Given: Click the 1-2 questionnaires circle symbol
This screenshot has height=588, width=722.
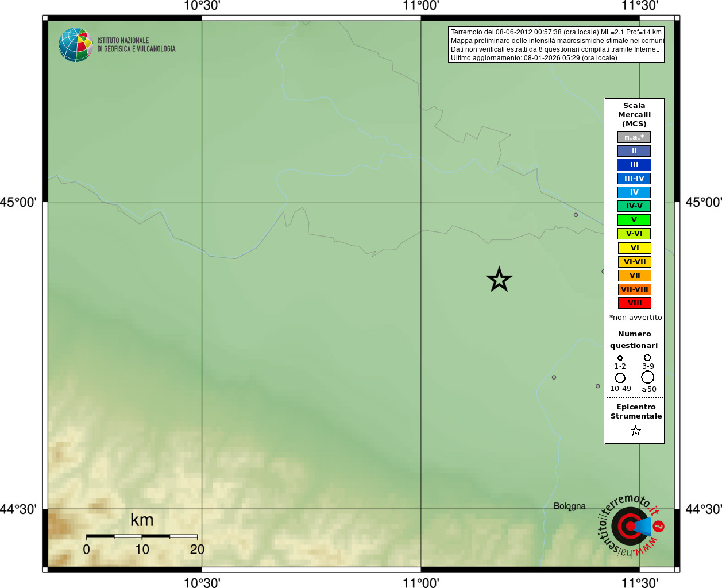Looking at the screenshot, I should [620, 358].
